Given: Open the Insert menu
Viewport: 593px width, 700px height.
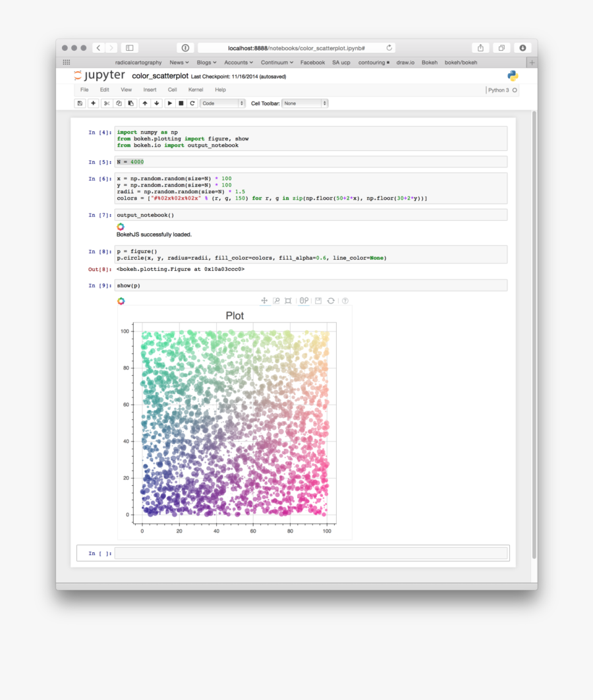Looking at the screenshot, I should click(150, 90).
